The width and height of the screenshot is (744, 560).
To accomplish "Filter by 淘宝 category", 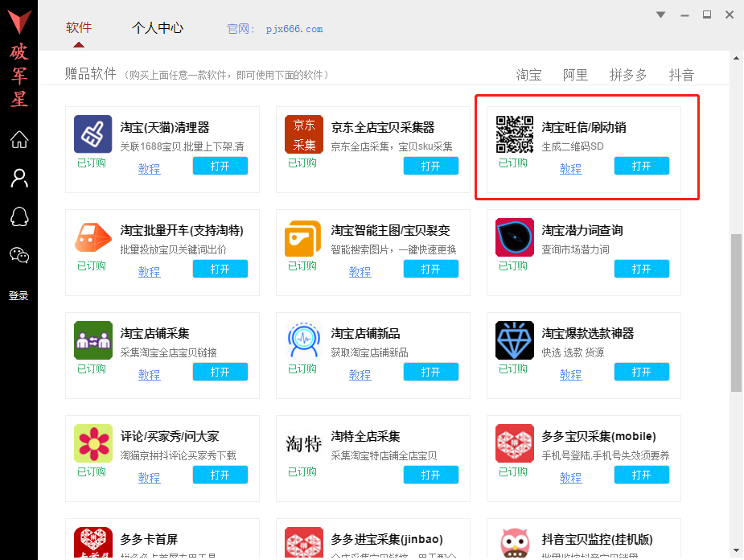I will tap(528, 75).
